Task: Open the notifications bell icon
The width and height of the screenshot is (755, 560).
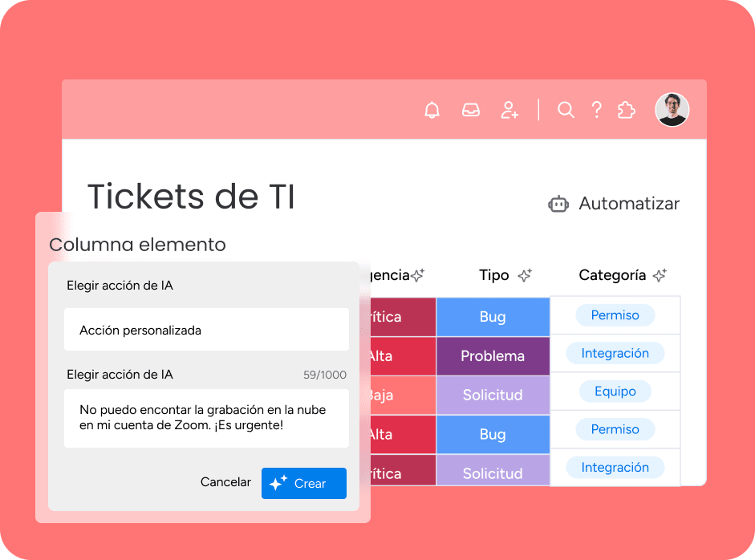Action: [x=432, y=110]
